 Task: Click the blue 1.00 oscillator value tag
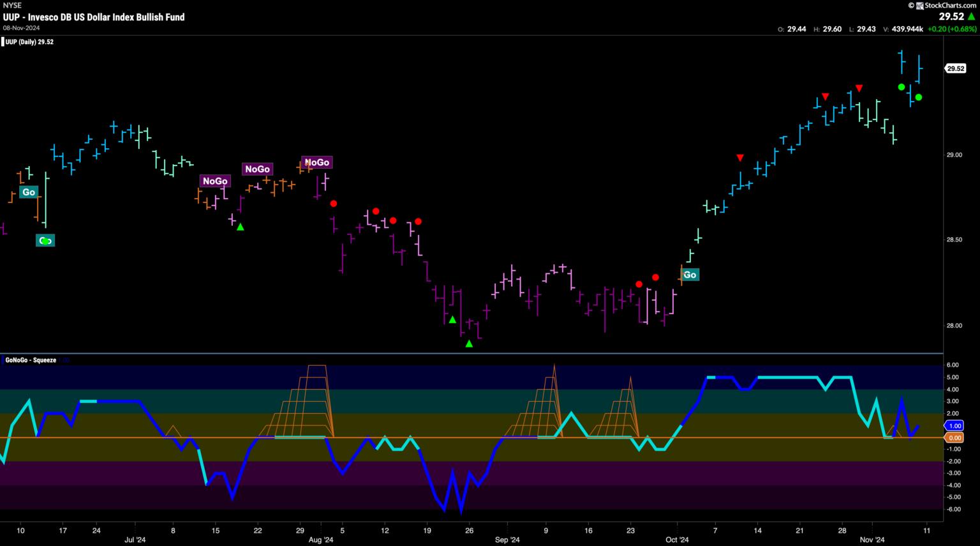tap(955, 426)
